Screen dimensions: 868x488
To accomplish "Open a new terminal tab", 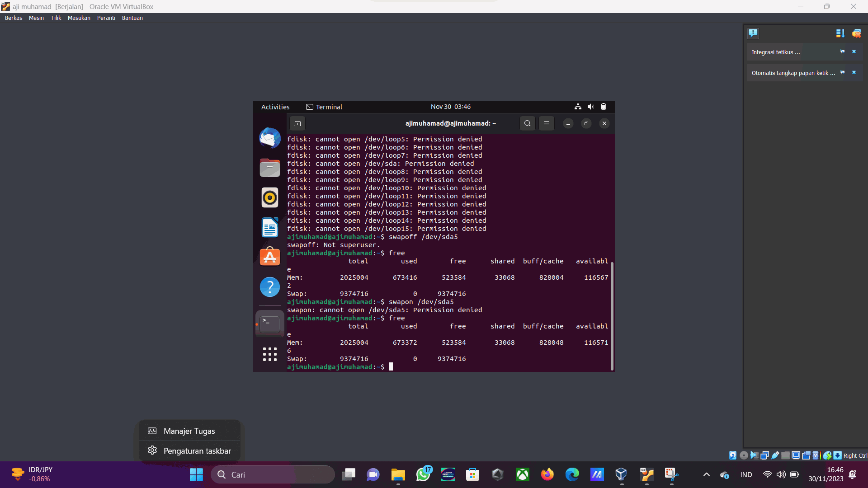I will (297, 123).
